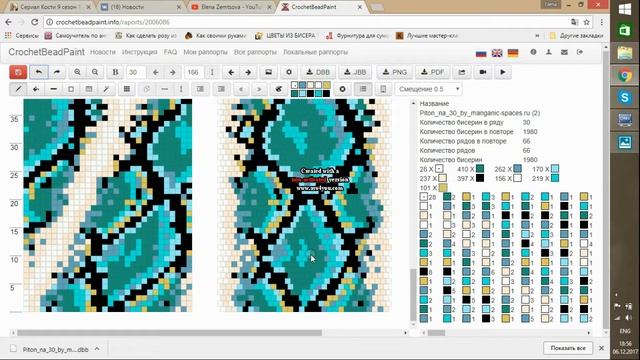
Task: Switch language to German flag
Action: click(x=513, y=53)
